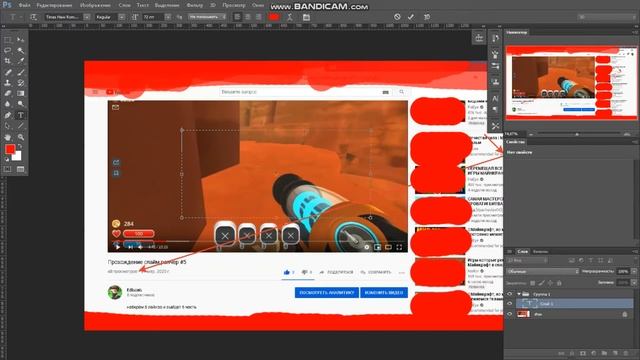Viewport: 640px width, 360px height.
Task: Select the Blur tool
Action: 8,104
